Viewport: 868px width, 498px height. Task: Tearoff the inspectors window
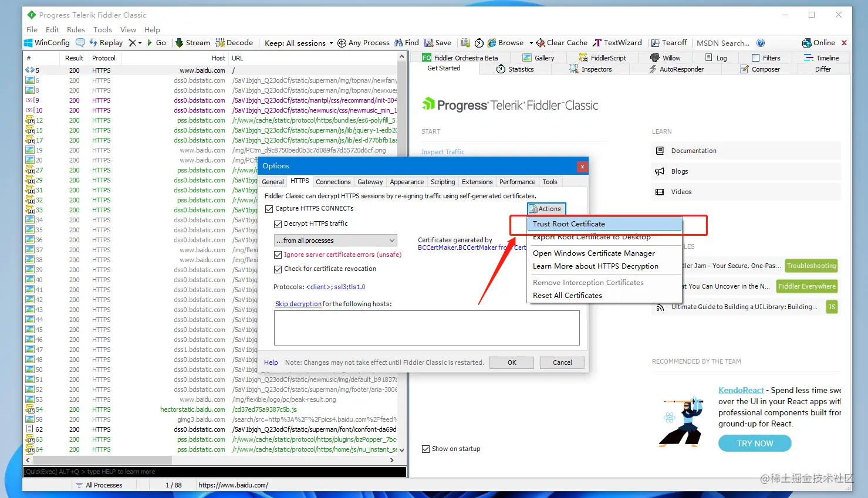click(x=668, y=43)
